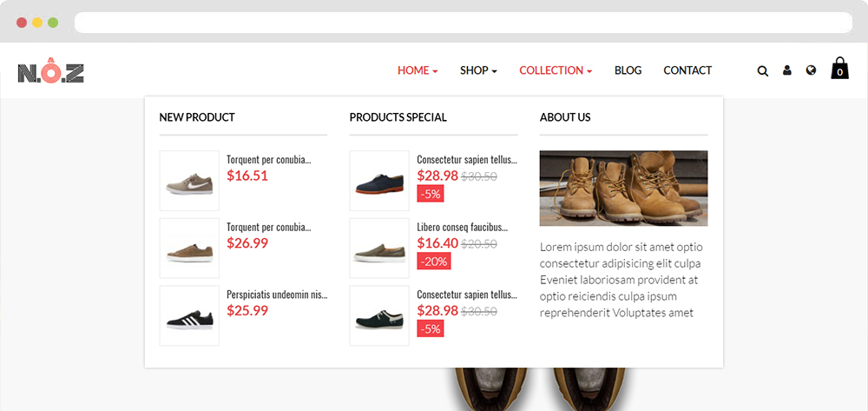Open the $16.51 Torquent per conubia product link
This screenshot has width=868, height=411.
[x=268, y=160]
